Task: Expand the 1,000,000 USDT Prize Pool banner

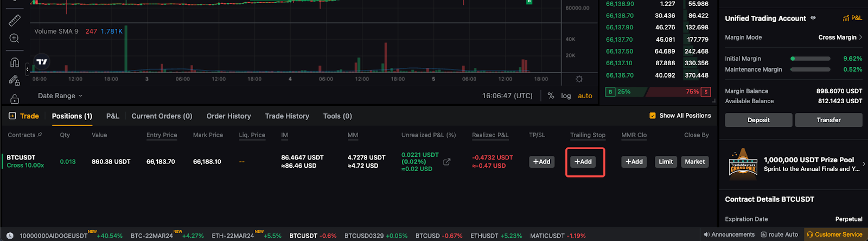Action: coord(863,164)
